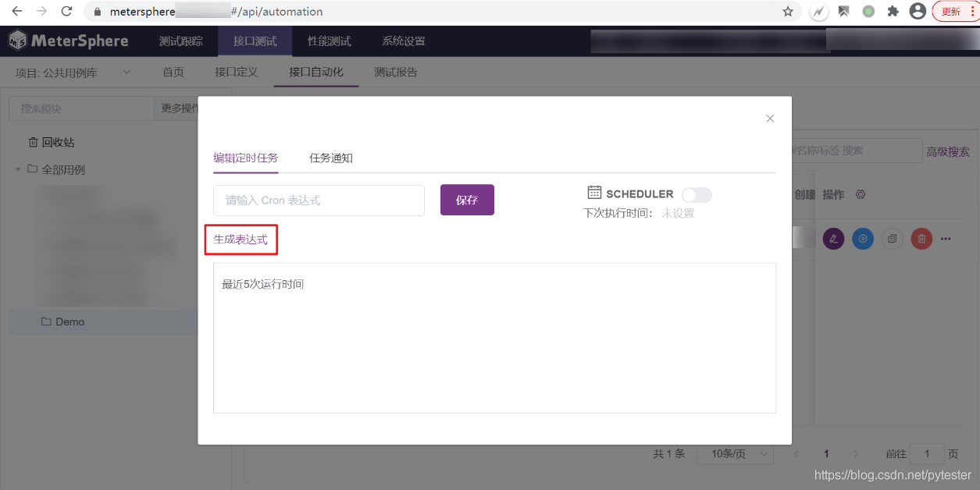This screenshot has width=980, height=490.
Task: Expand the 项目: 公共用例库 project dropdown
Action: coord(127,73)
